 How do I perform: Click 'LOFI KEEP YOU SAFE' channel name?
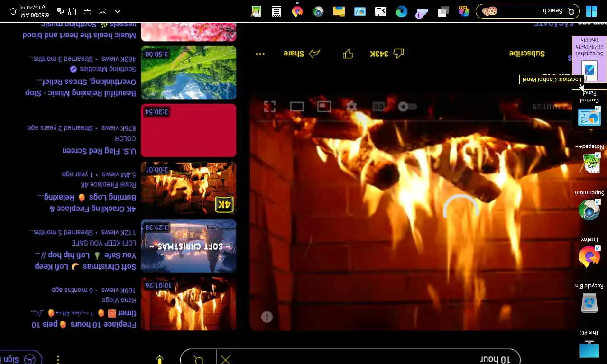pos(104,243)
